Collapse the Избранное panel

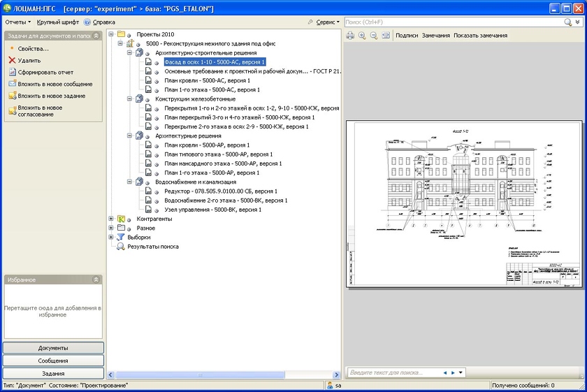(96, 280)
